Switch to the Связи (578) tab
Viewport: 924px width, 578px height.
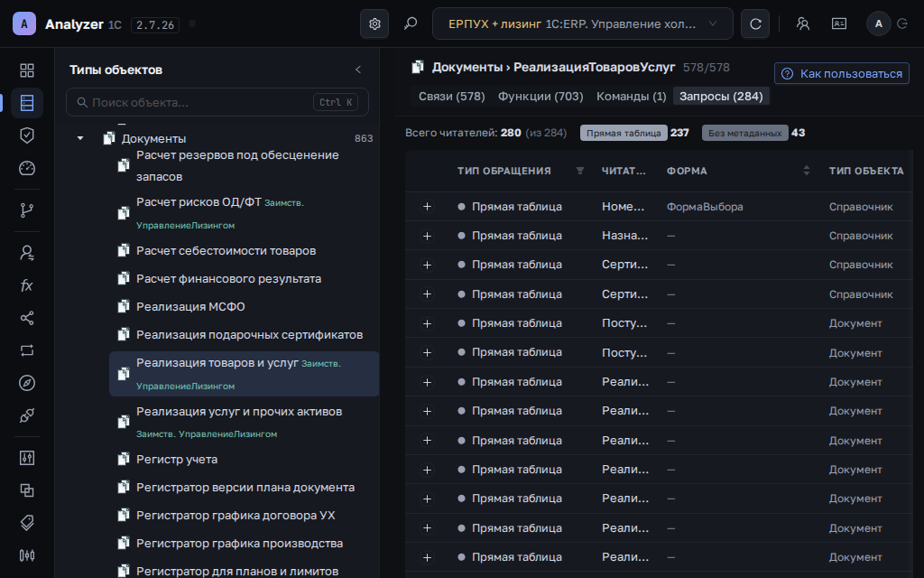[x=452, y=96]
